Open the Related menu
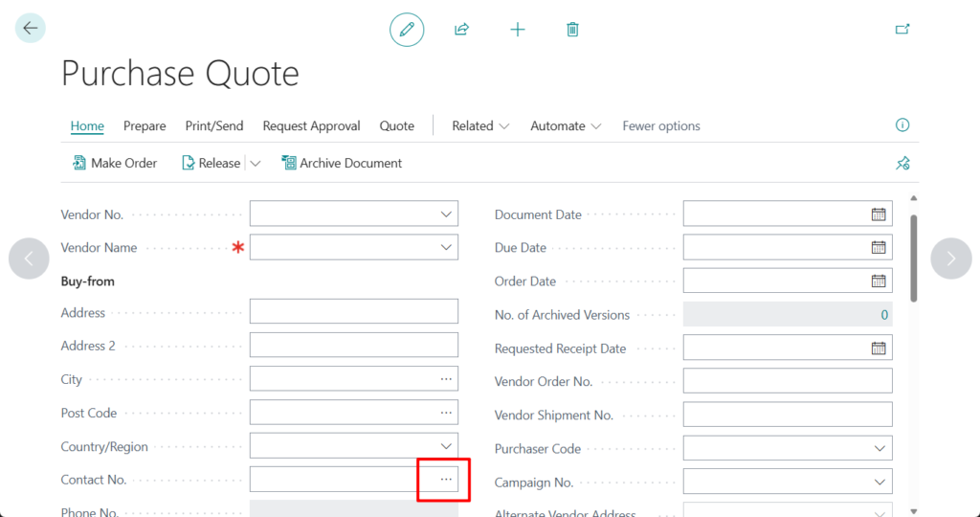 point(480,126)
